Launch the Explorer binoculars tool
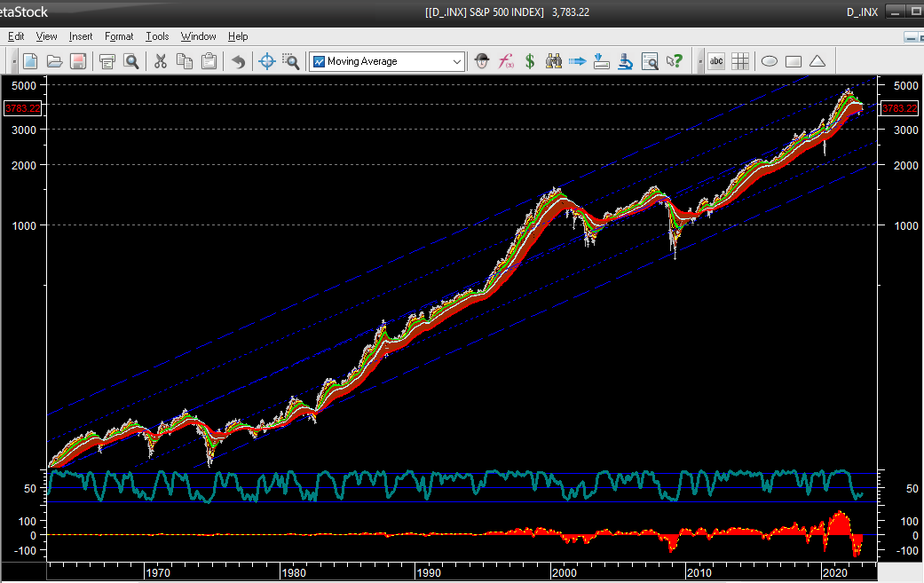Screen dimensions: 924x583 [554, 61]
